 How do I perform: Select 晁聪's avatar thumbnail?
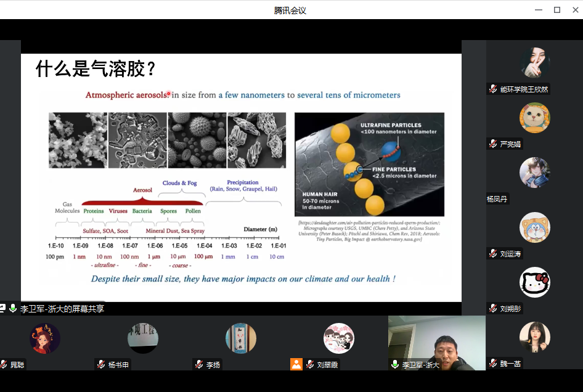click(45, 338)
